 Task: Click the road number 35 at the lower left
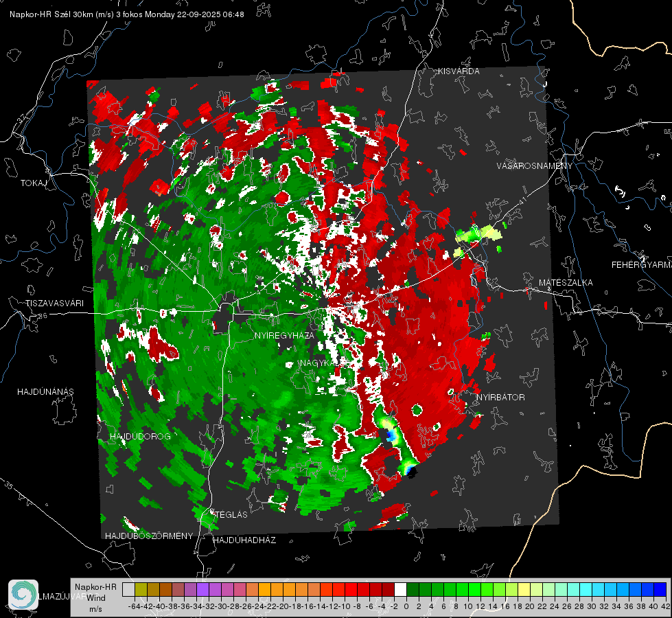point(9,485)
